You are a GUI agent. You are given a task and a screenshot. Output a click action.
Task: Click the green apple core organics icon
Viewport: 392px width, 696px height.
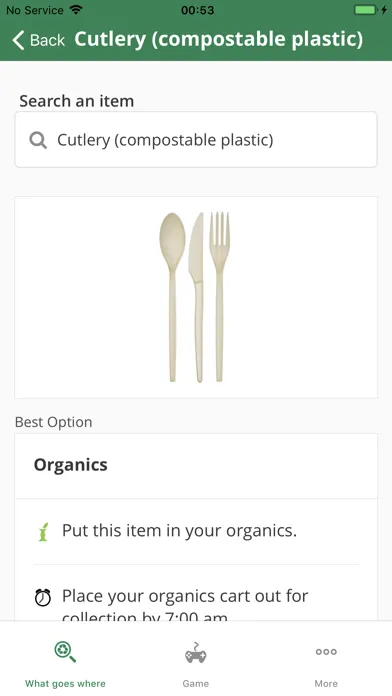(43, 532)
